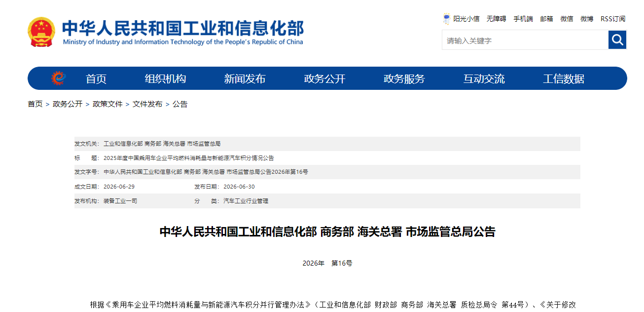Click the 阳光小信 robot mascot icon
The width and height of the screenshot is (644, 312).
[447, 19]
